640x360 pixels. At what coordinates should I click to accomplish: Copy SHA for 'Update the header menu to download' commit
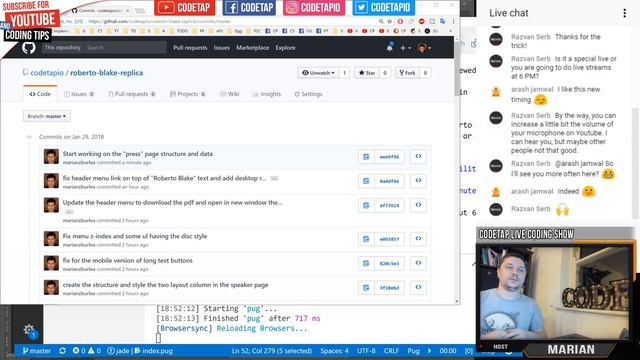click(x=366, y=205)
